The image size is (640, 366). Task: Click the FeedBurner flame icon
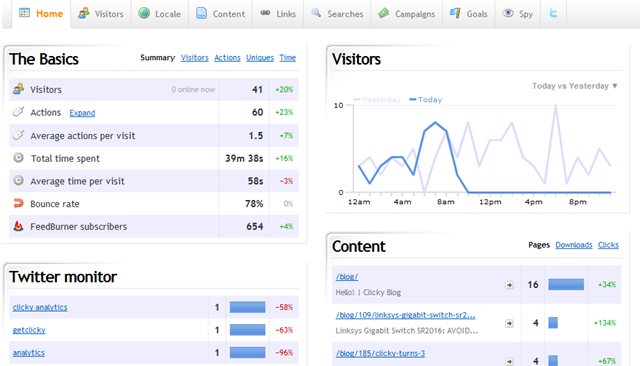click(18, 226)
